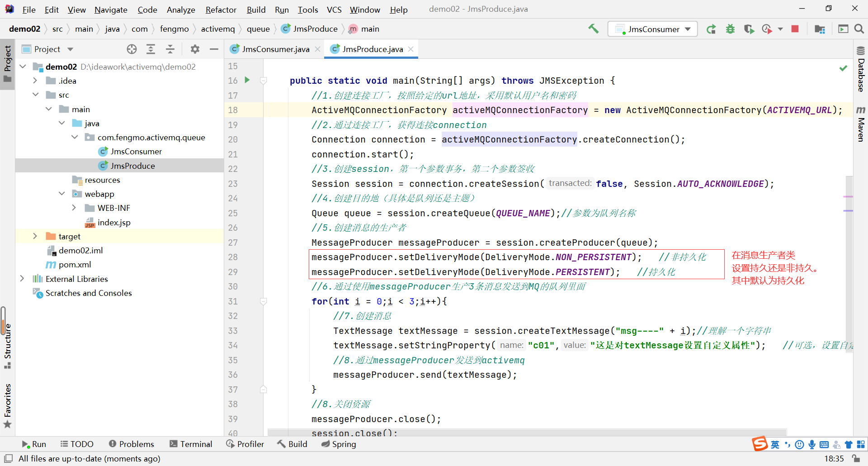This screenshot has height=466, width=868.
Task: Click the Select Opened File target icon
Action: [132, 49]
